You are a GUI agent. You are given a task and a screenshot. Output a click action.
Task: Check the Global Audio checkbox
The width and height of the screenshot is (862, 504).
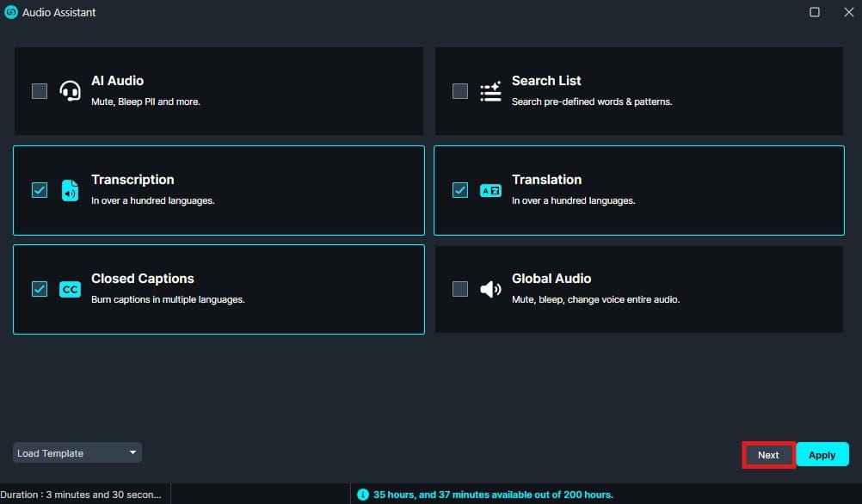coord(460,289)
